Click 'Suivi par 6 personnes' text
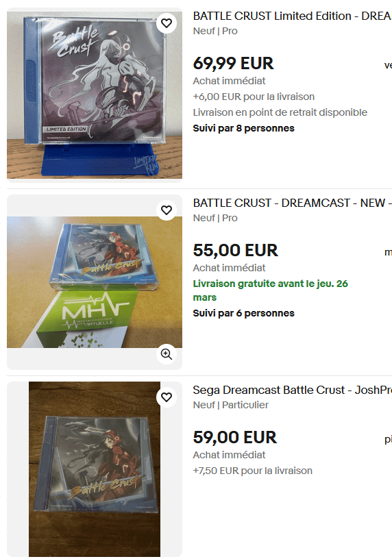The width and height of the screenshot is (392, 559). coord(243,313)
